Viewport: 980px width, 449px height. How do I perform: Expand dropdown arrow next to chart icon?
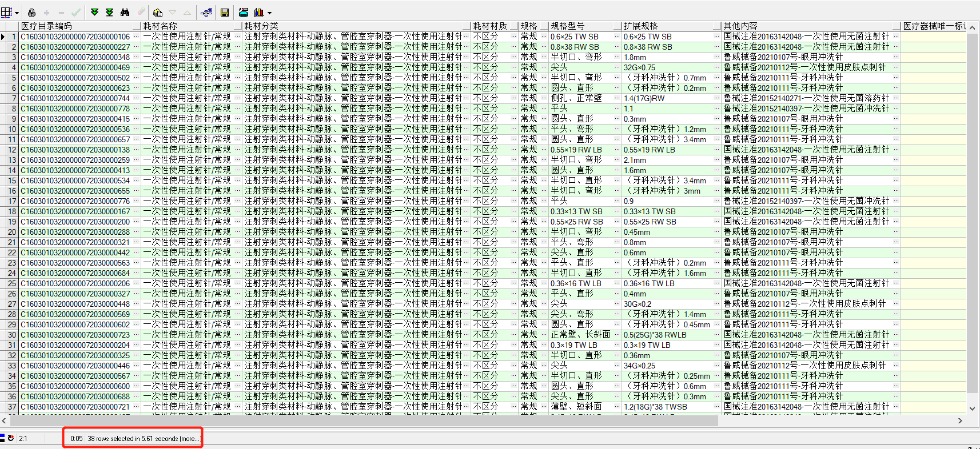pos(269,13)
